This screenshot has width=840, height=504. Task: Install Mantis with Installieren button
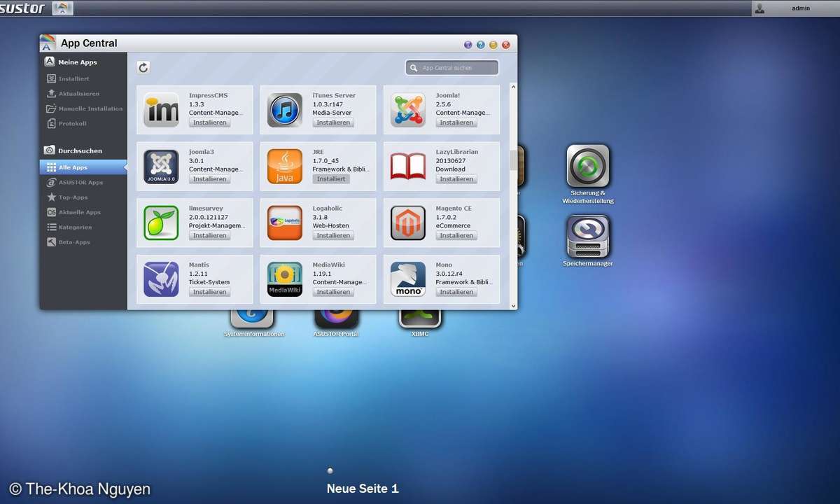coord(210,292)
